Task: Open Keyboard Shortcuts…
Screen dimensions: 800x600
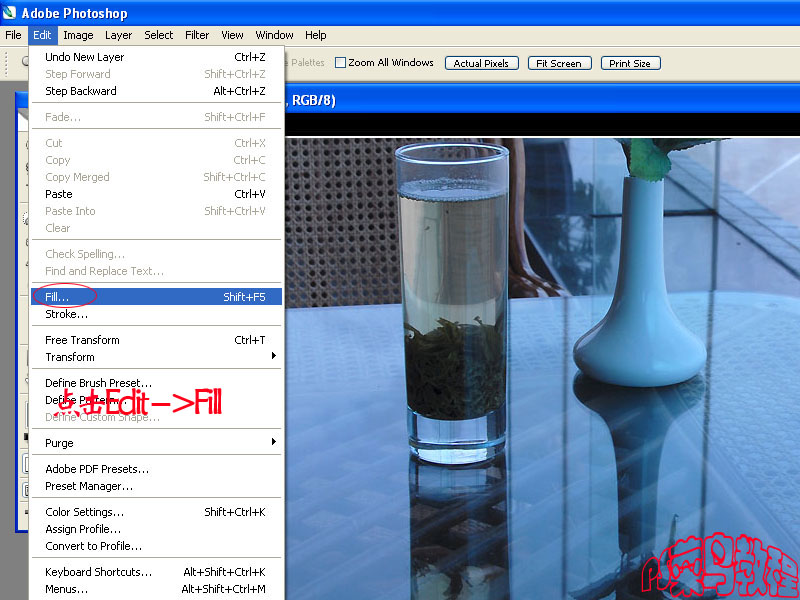Action: [x=156, y=572]
